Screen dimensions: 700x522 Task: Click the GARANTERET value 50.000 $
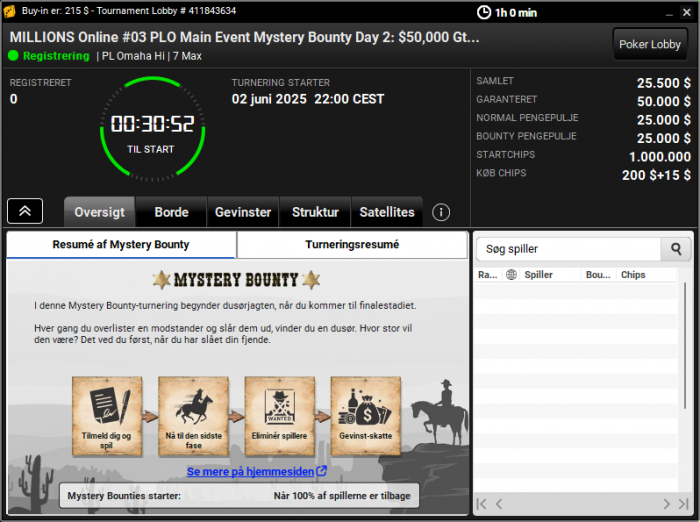click(663, 101)
